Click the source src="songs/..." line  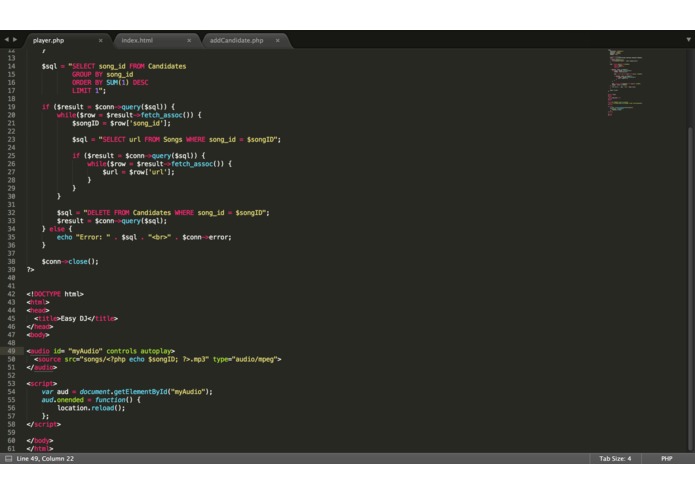tap(158, 359)
